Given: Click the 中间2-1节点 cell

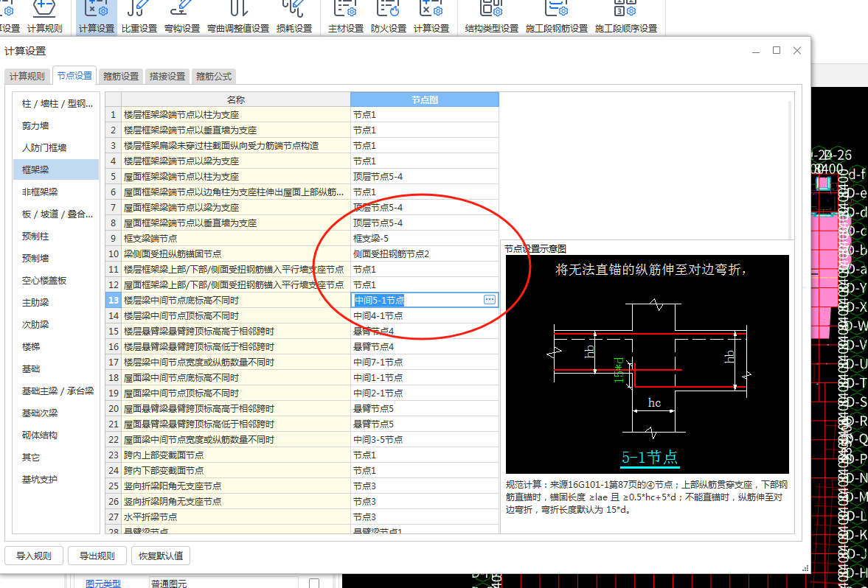Looking at the screenshot, I should (x=425, y=393).
